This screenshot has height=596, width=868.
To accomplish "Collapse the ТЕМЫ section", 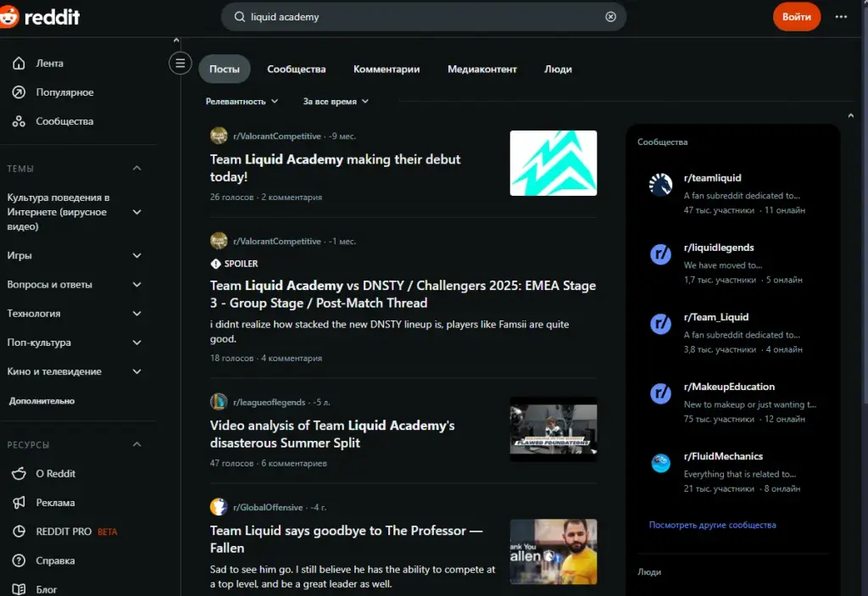I will click(x=136, y=169).
